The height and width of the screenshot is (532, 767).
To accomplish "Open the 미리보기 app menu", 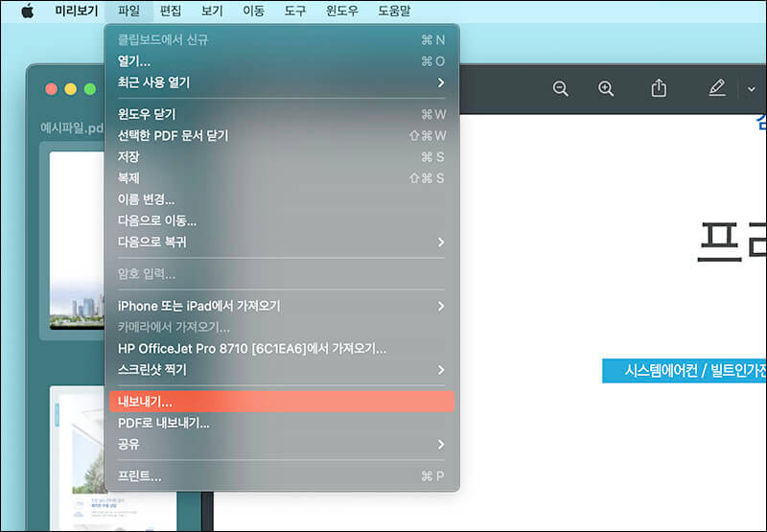I will [x=77, y=11].
